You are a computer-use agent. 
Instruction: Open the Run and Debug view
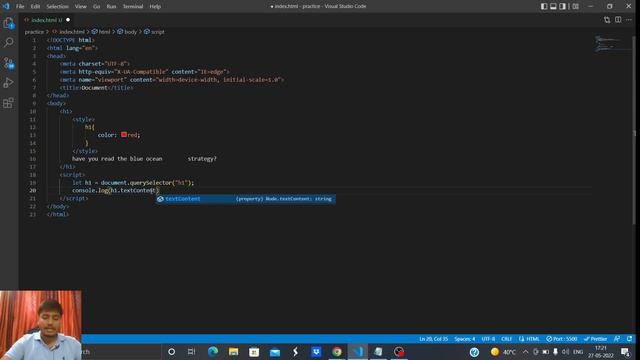(x=9, y=82)
